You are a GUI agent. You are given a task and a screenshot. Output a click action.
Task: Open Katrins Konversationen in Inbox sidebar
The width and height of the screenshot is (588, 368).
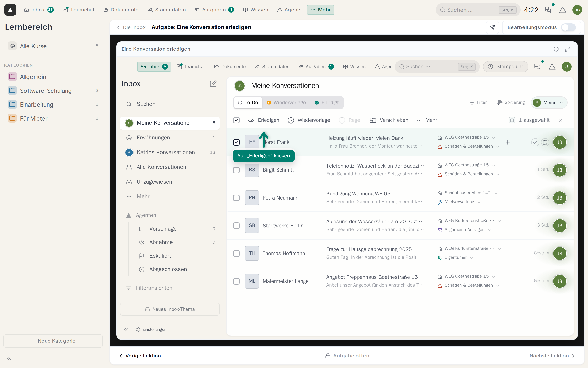coord(170,152)
